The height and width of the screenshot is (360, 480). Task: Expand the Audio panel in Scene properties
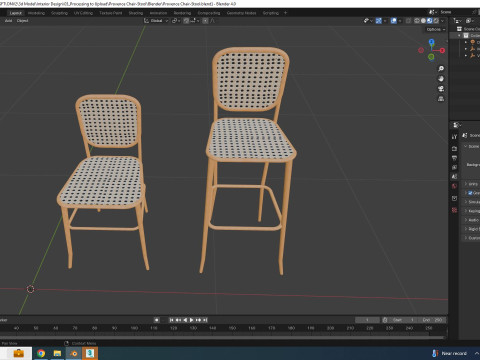tap(466, 220)
